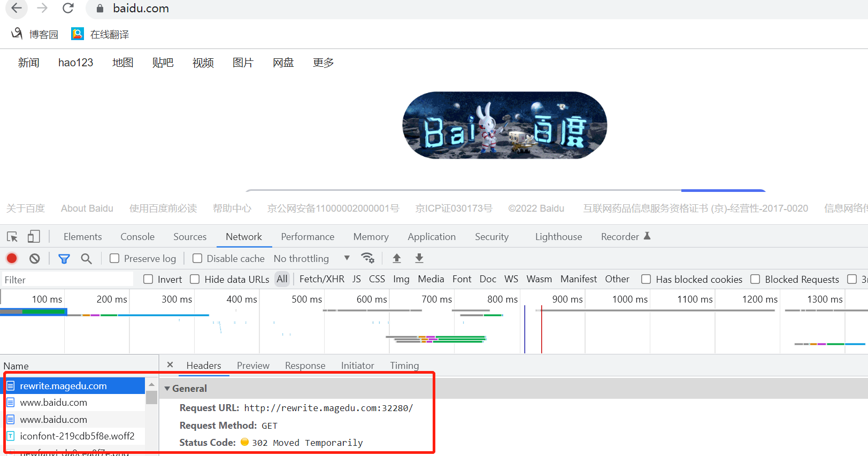The width and height of the screenshot is (868, 456).
Task: Open the 新闻 link on Baidu
Action: click(29, 63)
